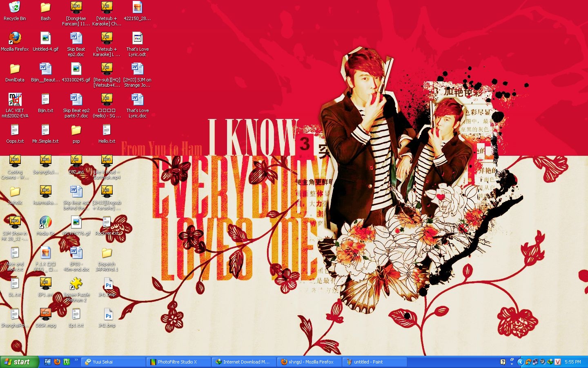Open the DwnlData folder
The image size is (588, 368).
(x=15, y=72)
